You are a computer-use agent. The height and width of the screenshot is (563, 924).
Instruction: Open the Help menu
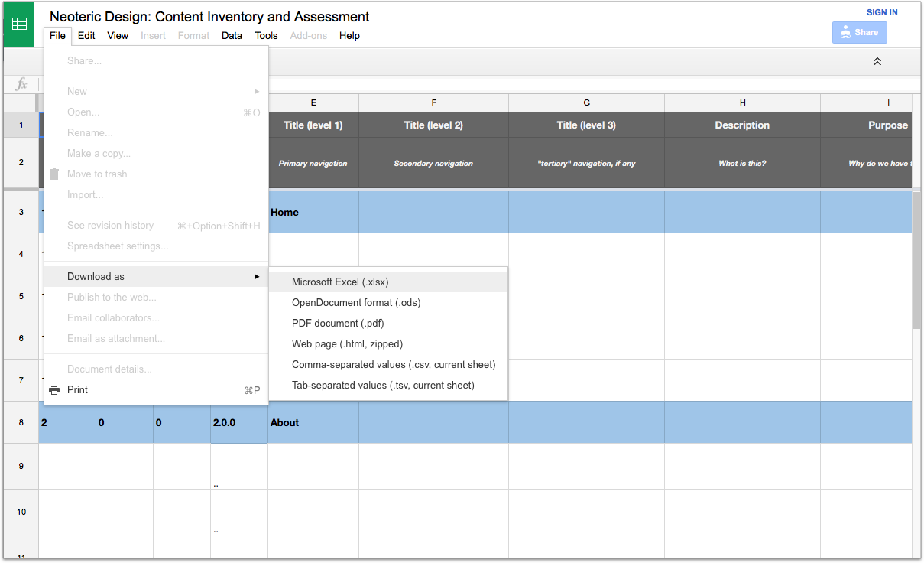349,36
